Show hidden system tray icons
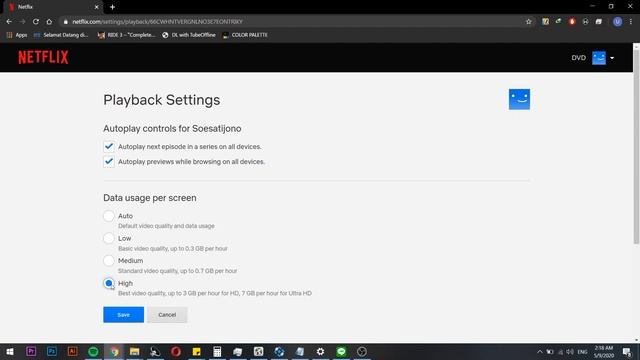This screenshot has height=360, width=640. click(540, 351)
